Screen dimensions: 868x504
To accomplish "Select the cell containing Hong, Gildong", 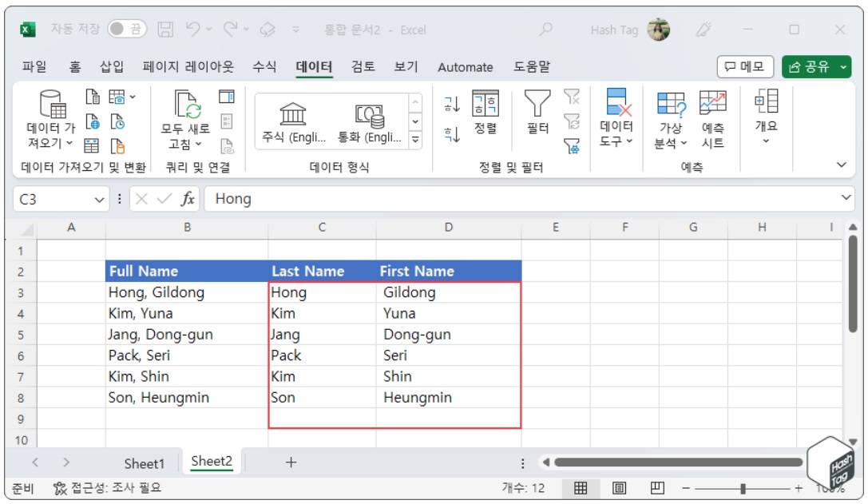I will (x=187, y=292).
